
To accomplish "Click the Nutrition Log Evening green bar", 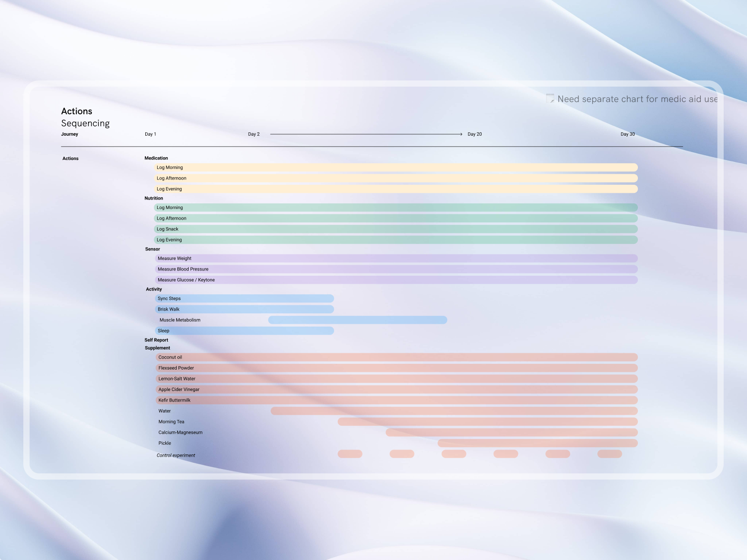I will [396, 240].
